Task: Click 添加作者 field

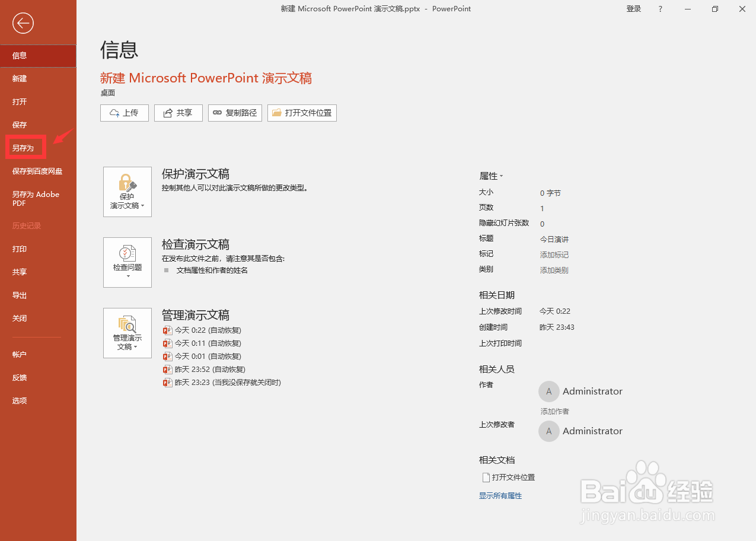Action: (554, 412)
